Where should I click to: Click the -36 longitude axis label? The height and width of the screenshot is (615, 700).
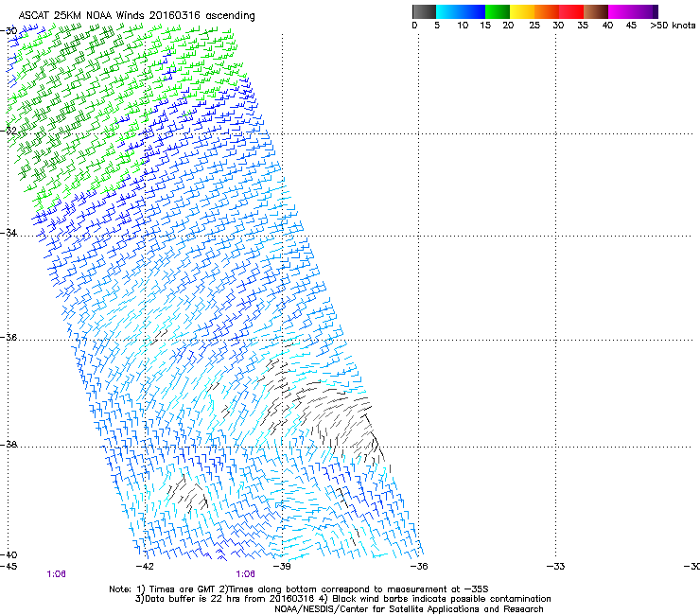(x=418, y=567)
